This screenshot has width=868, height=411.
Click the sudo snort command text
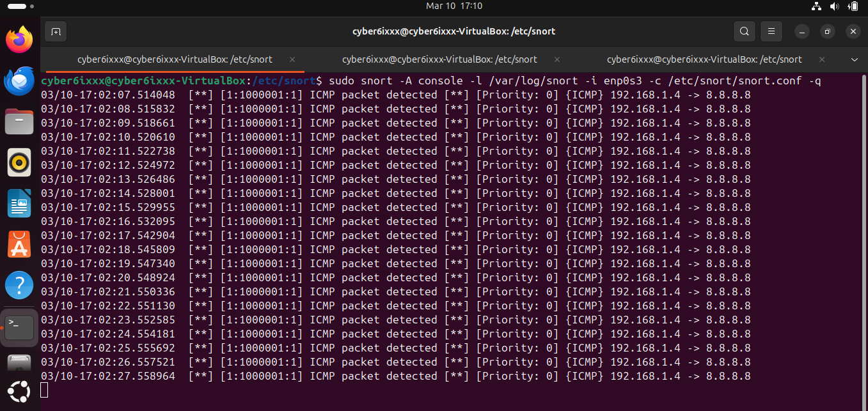tap(575, 81)
